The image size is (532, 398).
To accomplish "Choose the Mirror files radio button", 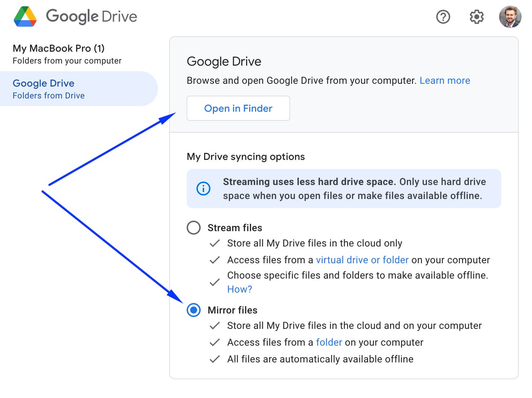I will (194, 310).
